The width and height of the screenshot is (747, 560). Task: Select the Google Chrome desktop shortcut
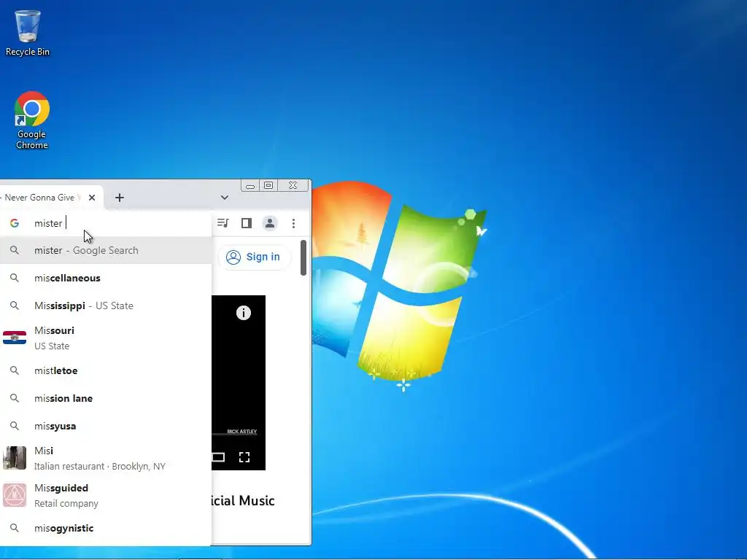(31, 120)
